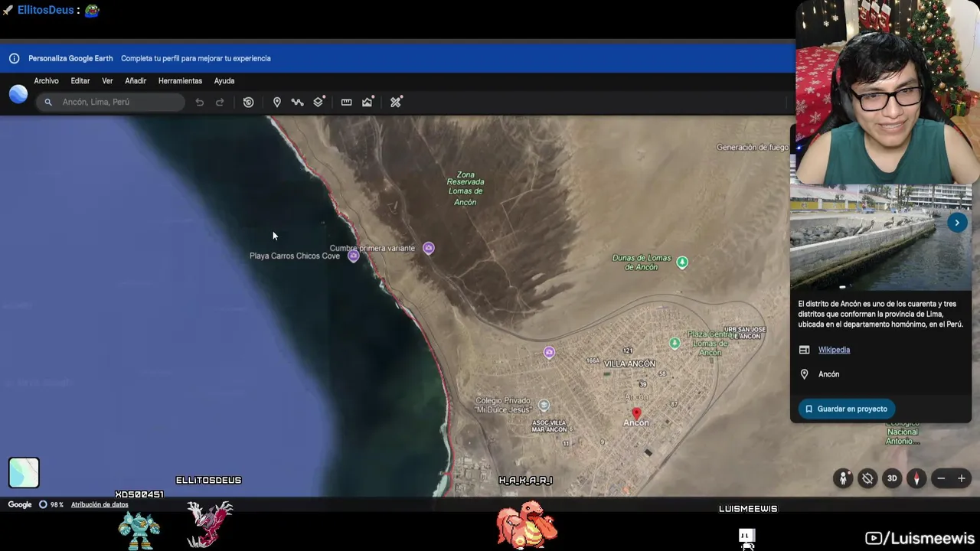Open the Ver menu
This screenshot has height=551, width=980.
pos(107,80)
